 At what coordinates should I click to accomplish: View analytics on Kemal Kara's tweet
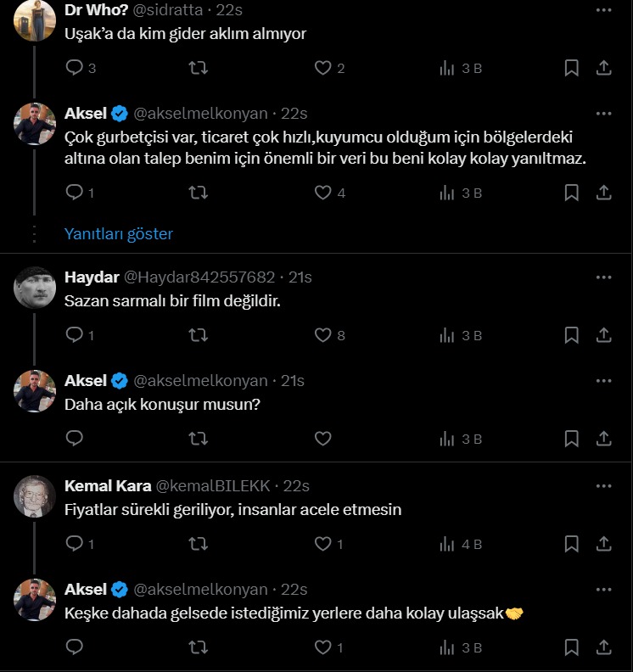click(x=447, y=544)
